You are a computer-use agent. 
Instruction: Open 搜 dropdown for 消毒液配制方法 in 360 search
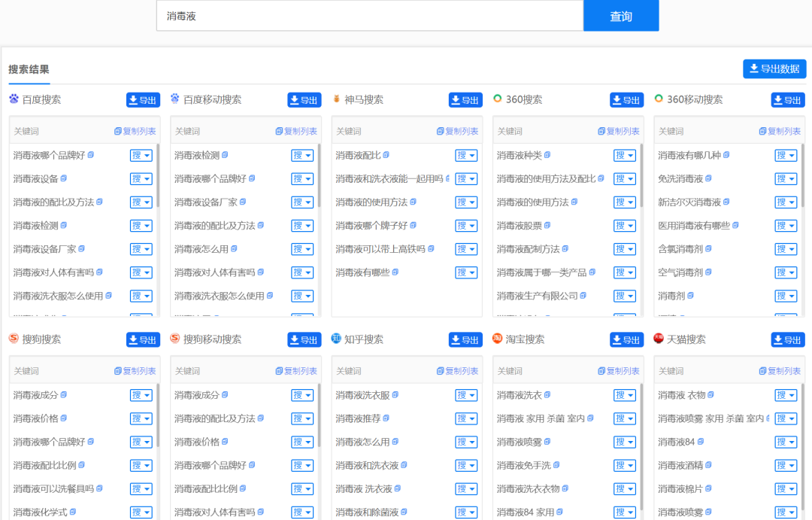pyautogui.click(x=625, y=249)
